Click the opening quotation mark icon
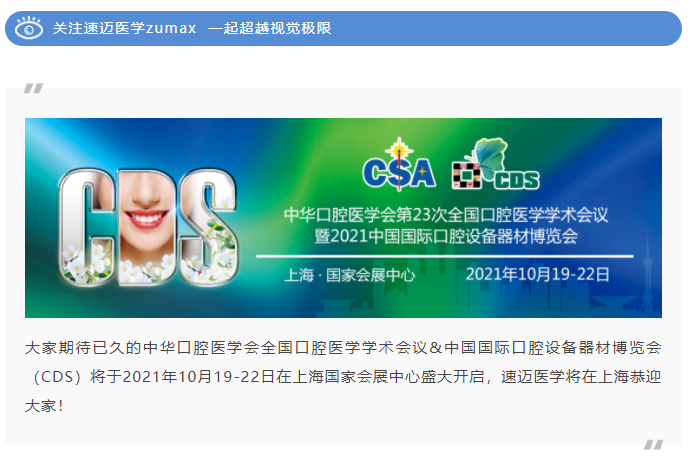Viewport: 700px width, 474px height. (34, 88)
